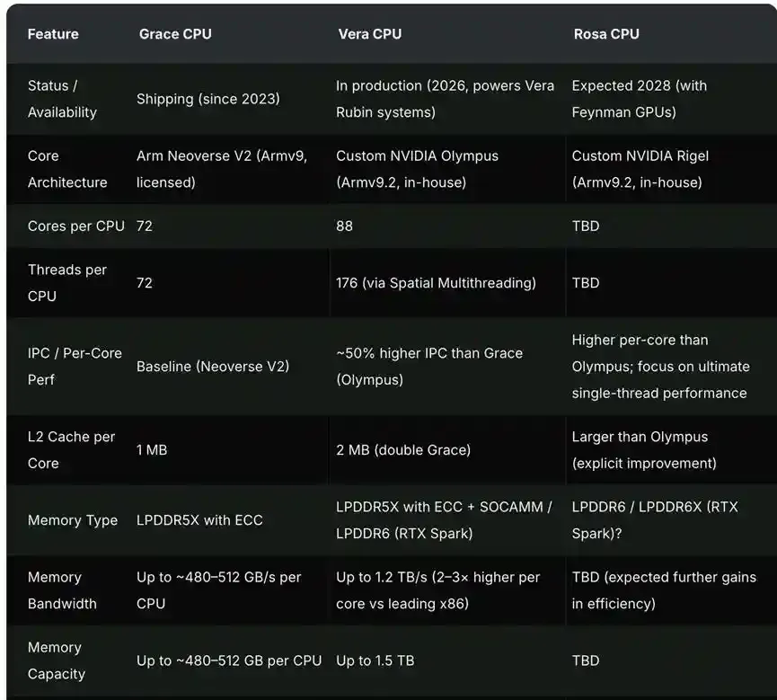This screenshot has height=700, width=777.
Task: Click the 'LPDDR5X with ECC' Grace memory cell
Action: coord(199,520)
